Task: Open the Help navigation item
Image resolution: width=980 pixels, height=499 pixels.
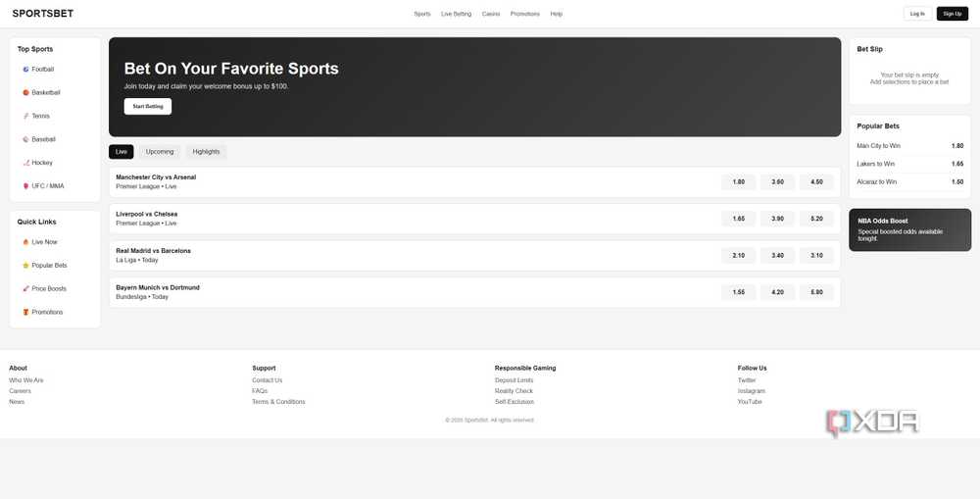Action: (x=557, y=14)
